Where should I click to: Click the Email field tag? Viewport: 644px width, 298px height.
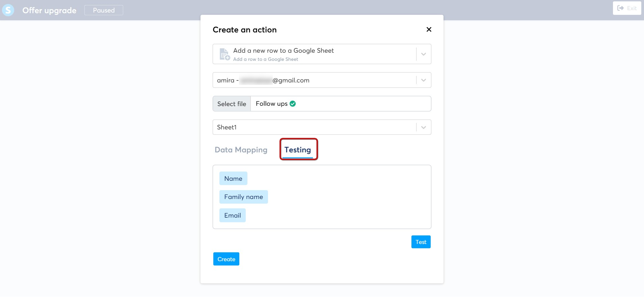[x=233, y=216]
